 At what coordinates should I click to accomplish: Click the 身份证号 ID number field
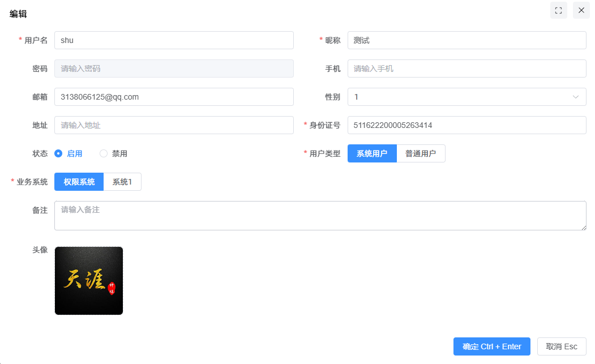pyautogui.click(x=466, y=125)
